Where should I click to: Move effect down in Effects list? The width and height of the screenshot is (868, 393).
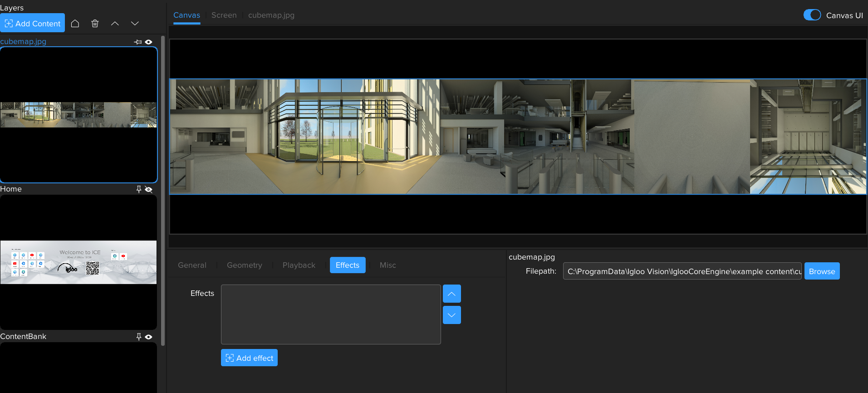(451, 315)
